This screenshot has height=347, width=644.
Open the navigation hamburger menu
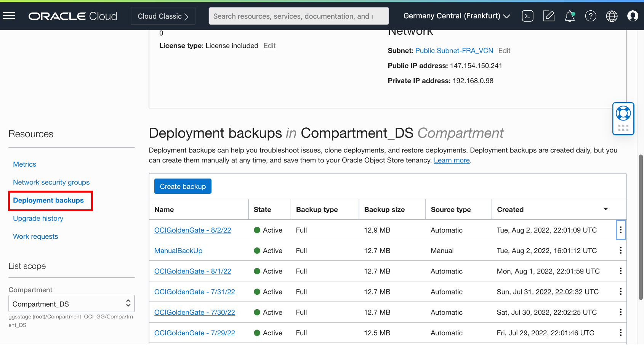click(9, 16)
